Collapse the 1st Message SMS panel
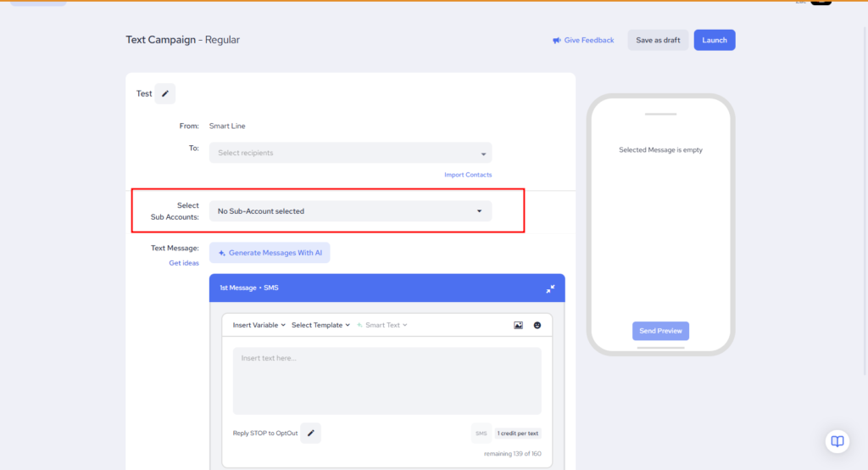The width and height of the screenshot is (868, 470). coord(550,288)
